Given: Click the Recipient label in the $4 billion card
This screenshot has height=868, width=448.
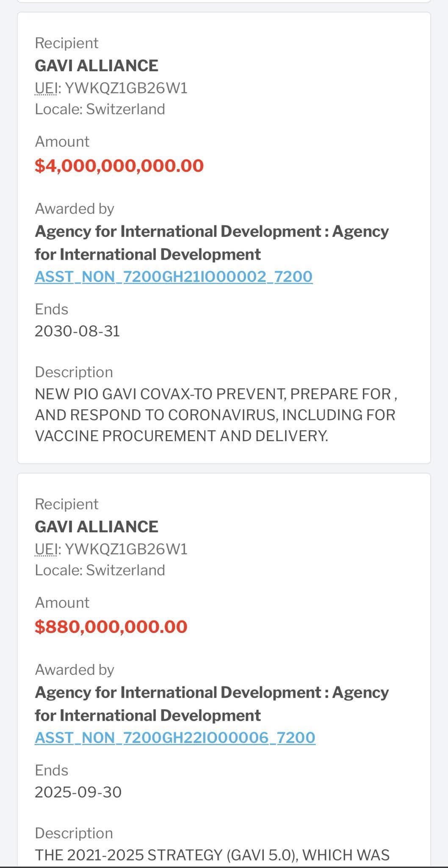Looking at the screenshot, I should pyautogui.click(x=66, y=43).
